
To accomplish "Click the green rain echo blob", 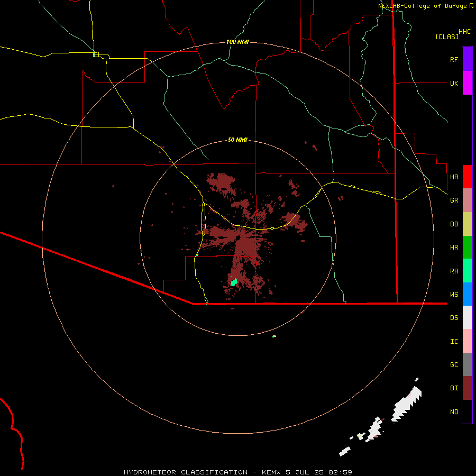I will click(x=234, y=282).
